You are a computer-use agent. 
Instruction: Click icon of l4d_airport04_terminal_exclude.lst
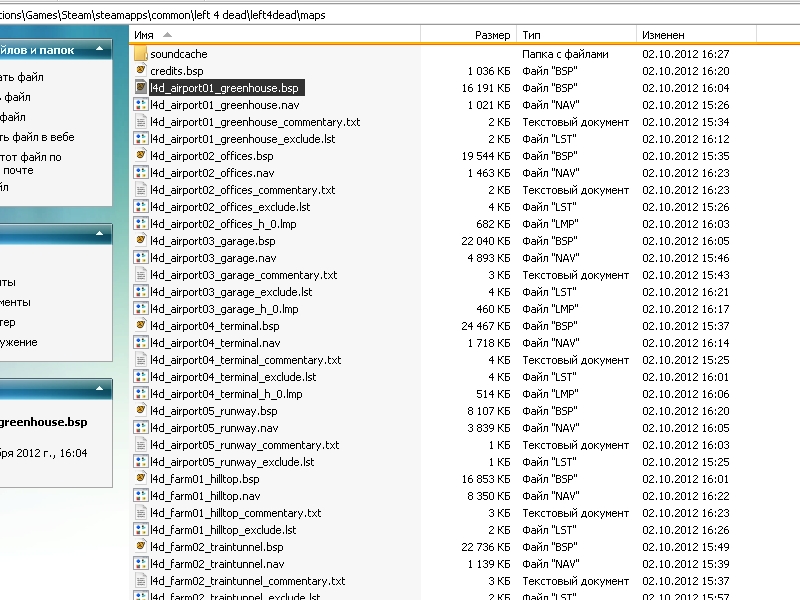(x=140, y=377)
